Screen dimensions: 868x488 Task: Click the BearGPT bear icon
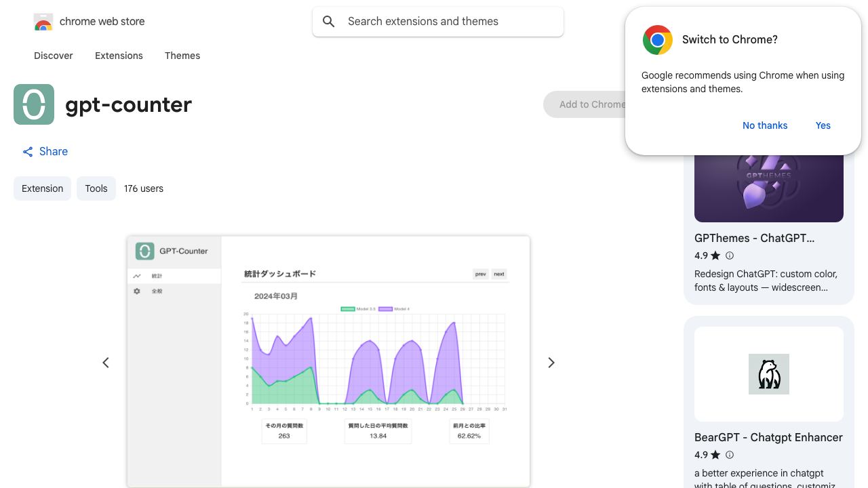click(769, 374)
